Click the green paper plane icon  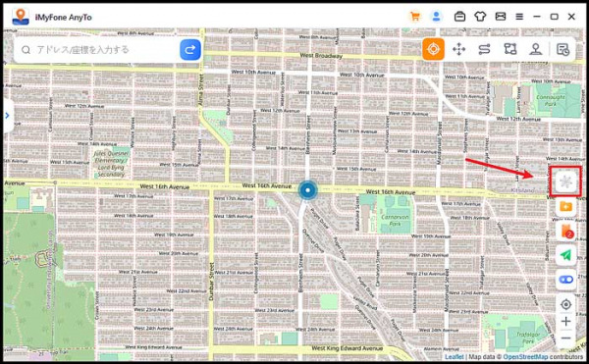pos(565,255)
